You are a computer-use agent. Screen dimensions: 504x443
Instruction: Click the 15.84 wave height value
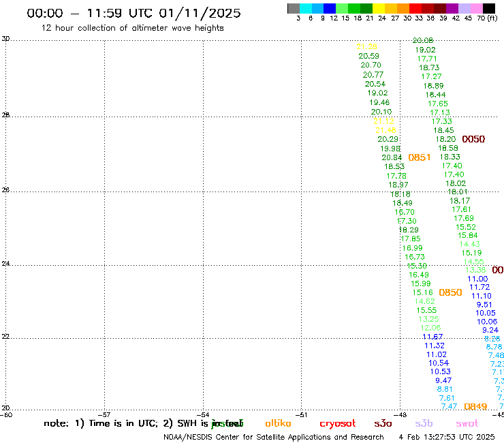point(468,236)
